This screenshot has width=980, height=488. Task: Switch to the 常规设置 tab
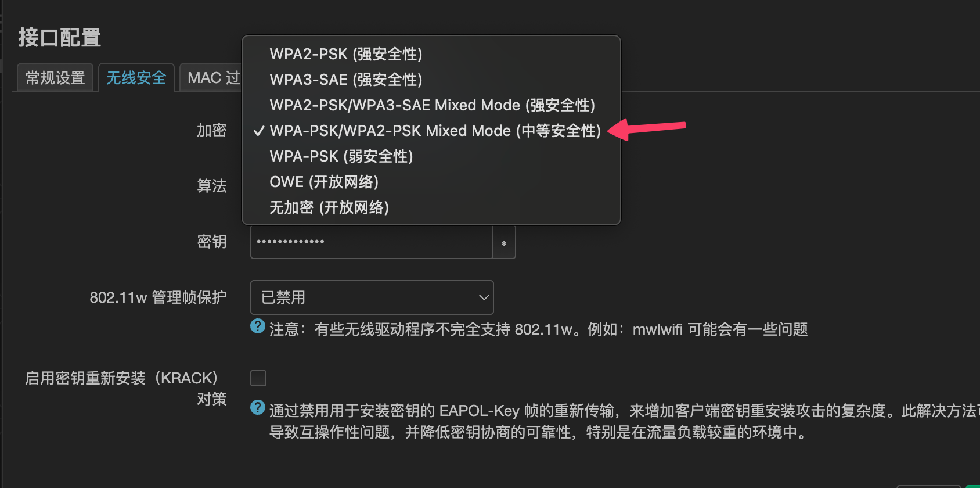coord(55,78)
